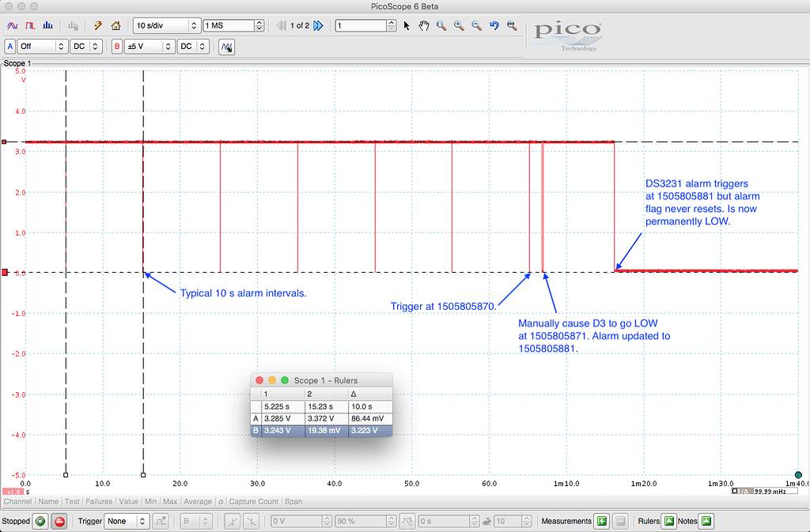
Task: Click the Notes button in the status bar
Action: tap(706, 522)
